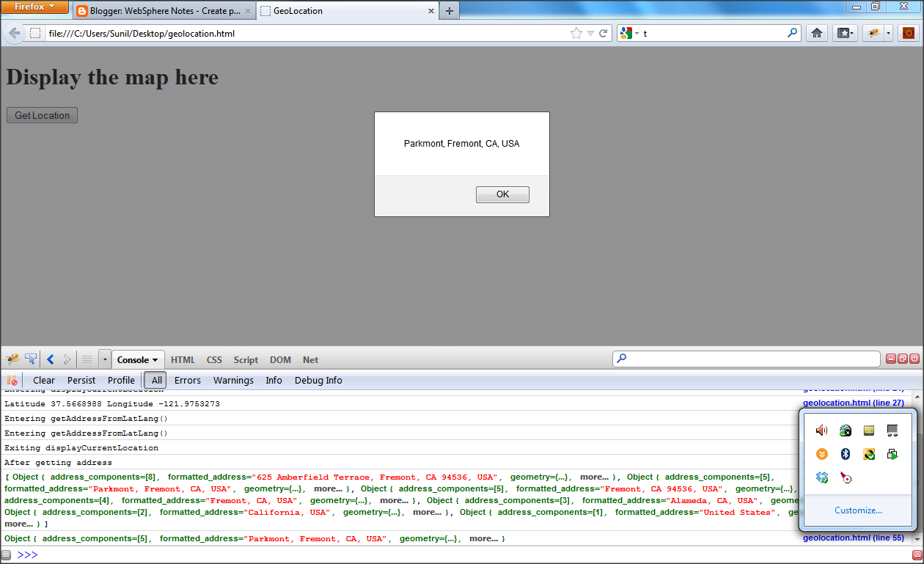Click the address bar URL field
The width and height of the screenshot is (924, 564).
click(x=307, y=33)
